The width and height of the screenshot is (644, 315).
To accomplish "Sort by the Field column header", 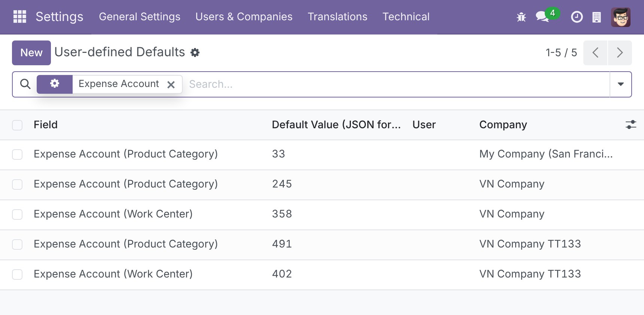I will (x=46, y=124).
